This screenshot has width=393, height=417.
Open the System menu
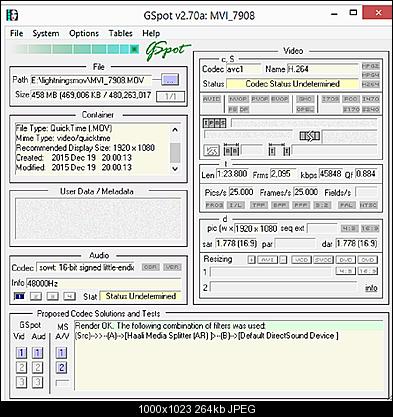[46, 33]
